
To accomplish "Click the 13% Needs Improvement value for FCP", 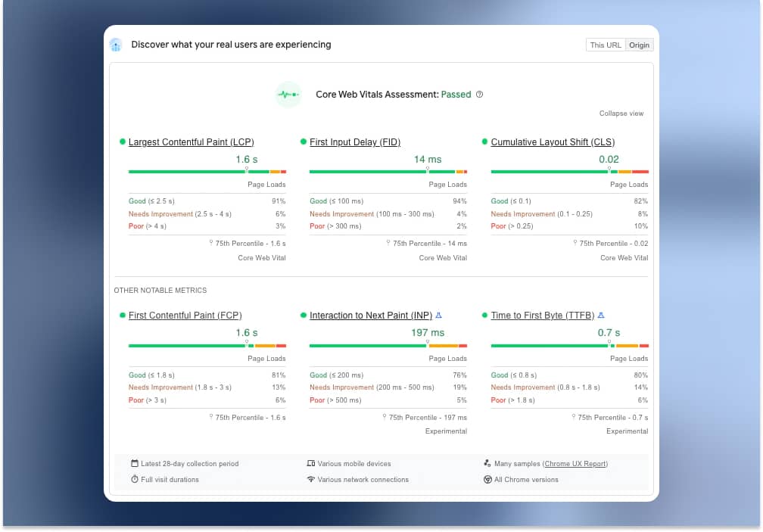I will pos(279,387).
